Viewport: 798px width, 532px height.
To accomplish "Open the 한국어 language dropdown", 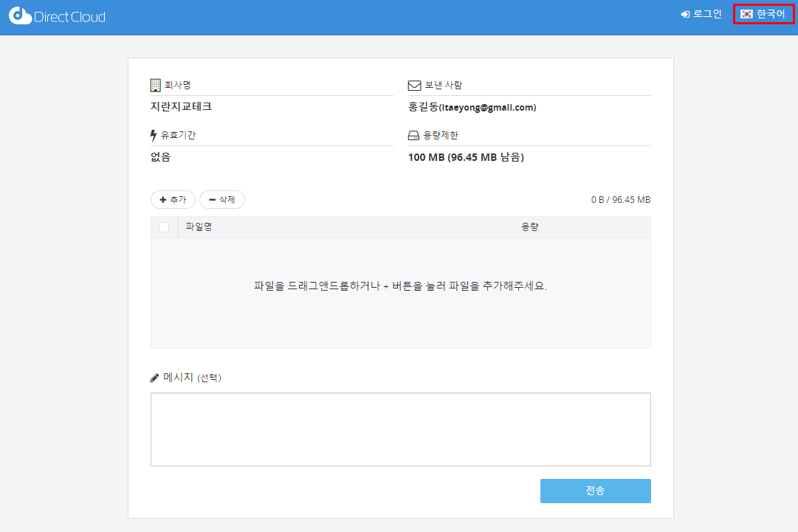I will [763, 14].
